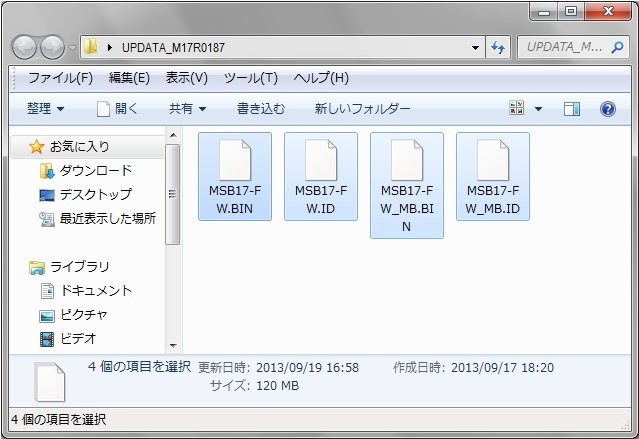Select the MSB17-FW.BIN file icon
Viewport: 639px width, 439px height.
pyautogui.click(x=235, y=161)
